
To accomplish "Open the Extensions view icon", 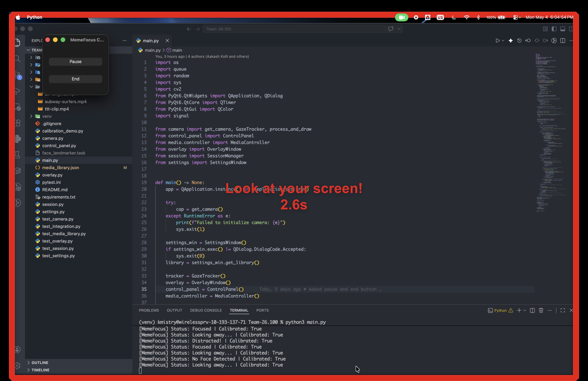I will (x=18, y=123).
